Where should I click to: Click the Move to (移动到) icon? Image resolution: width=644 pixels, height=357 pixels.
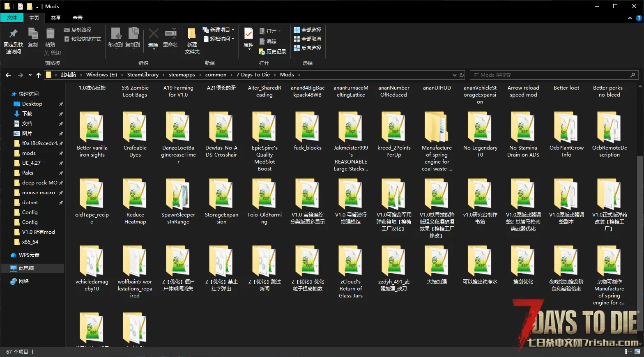[115, 34]
